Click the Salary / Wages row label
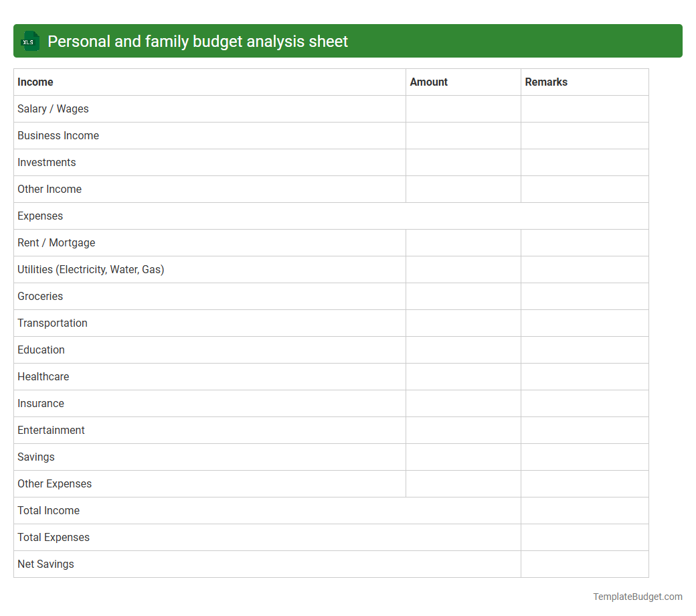696x616 pixels. click(x=53, y=108)
